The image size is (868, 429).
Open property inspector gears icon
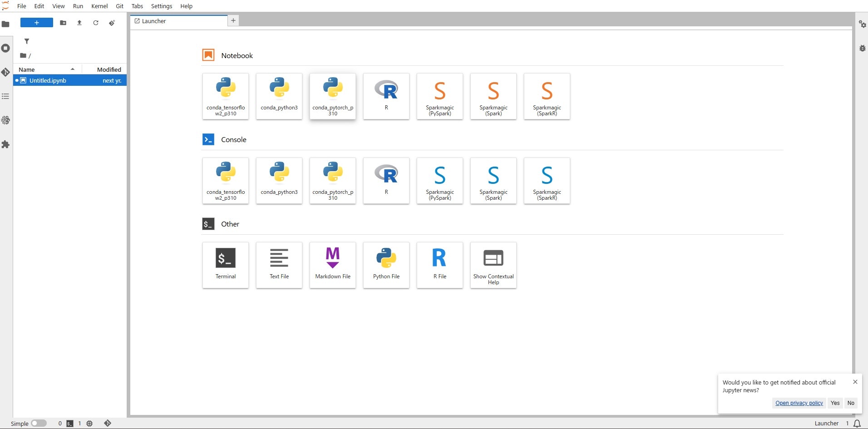click(x=862, y=24)
